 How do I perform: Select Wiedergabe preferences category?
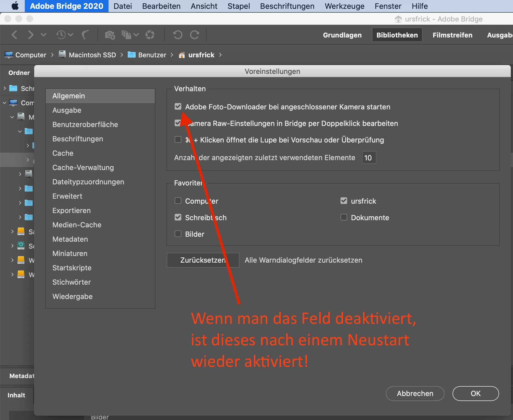point(100,297)
